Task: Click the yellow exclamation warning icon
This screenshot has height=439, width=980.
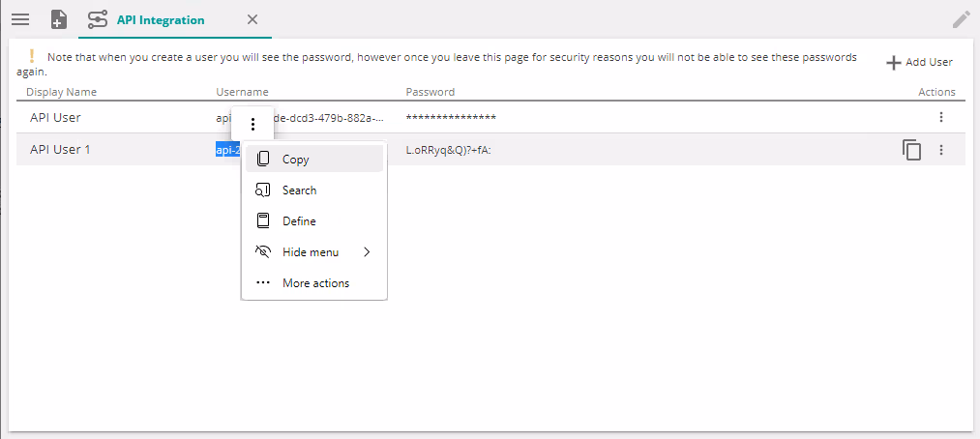Action: pos(31,57)
